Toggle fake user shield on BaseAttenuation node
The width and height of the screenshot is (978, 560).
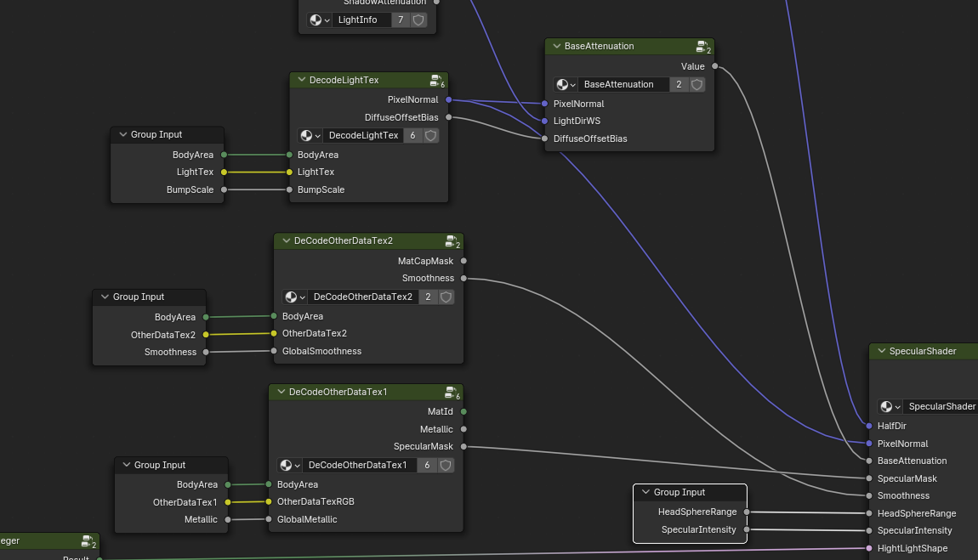click(x=697, y=85)
